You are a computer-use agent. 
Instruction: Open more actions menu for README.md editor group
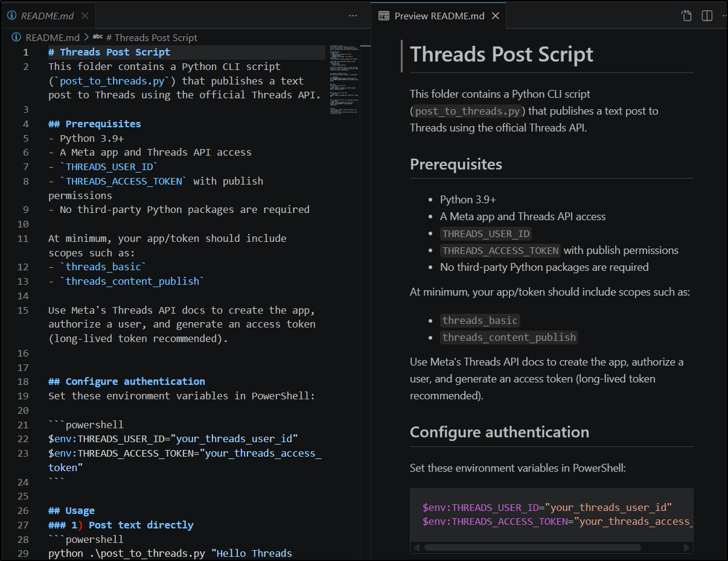click(353, 16)
